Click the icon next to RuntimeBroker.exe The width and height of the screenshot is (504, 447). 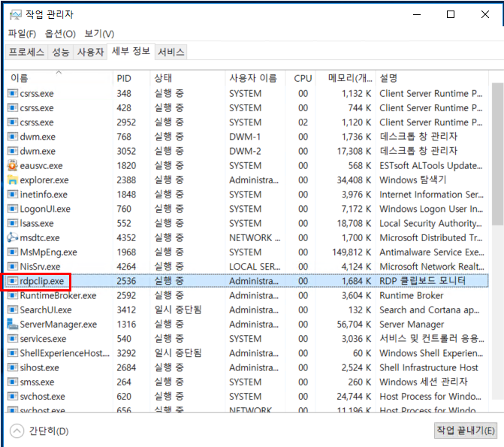[12, 295]
